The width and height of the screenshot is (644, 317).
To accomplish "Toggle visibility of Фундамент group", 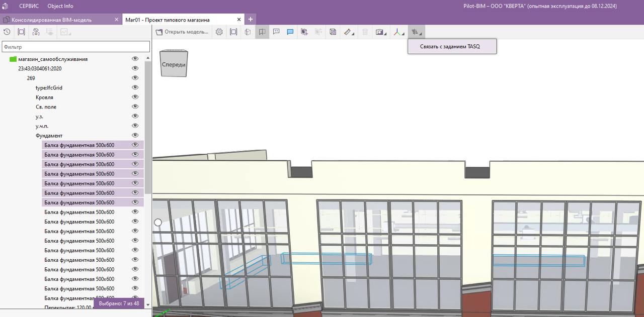I will point(135,135).
